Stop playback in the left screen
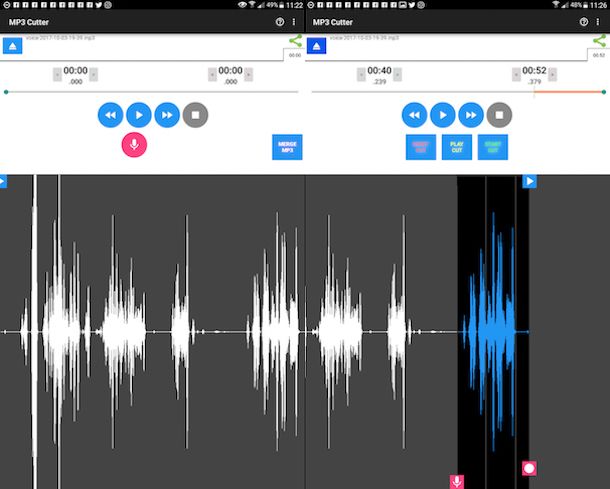 coord(195,115)
